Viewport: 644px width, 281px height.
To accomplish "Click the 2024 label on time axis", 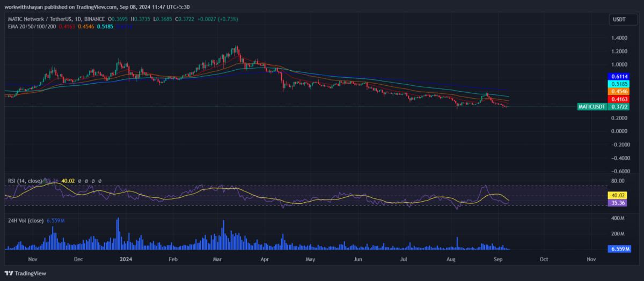I will (126, 258).
